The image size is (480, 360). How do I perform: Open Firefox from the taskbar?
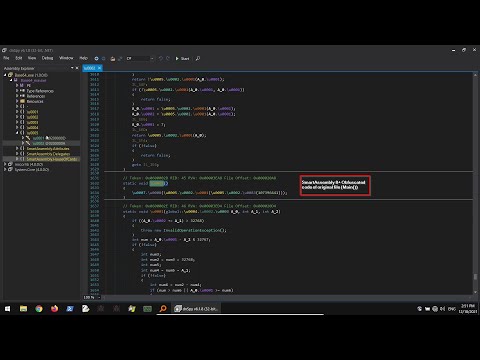pos(54,309)
